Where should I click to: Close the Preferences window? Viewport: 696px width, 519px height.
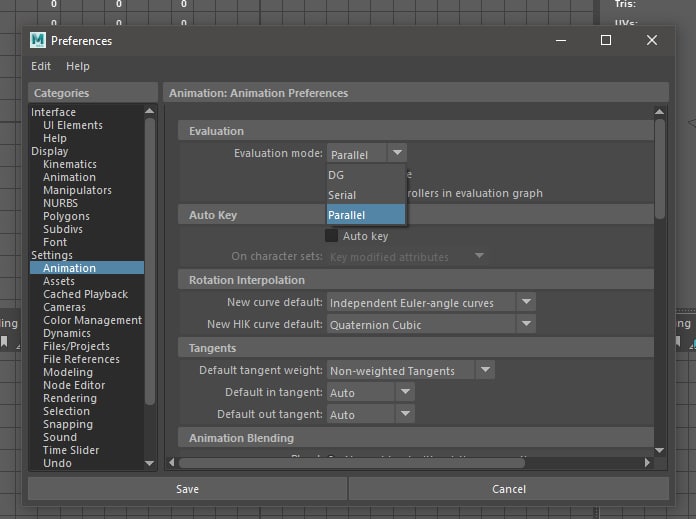(x=652, y=40)
